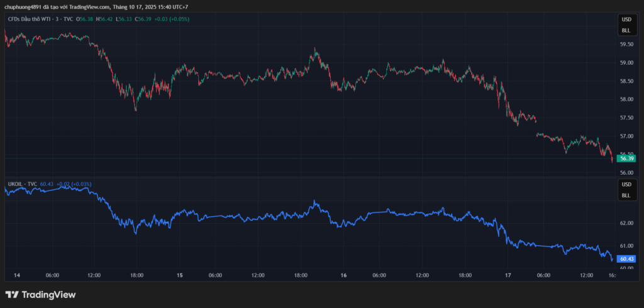
Task: Click the green 56.39 last price label
Action: [x=626, y=158]
